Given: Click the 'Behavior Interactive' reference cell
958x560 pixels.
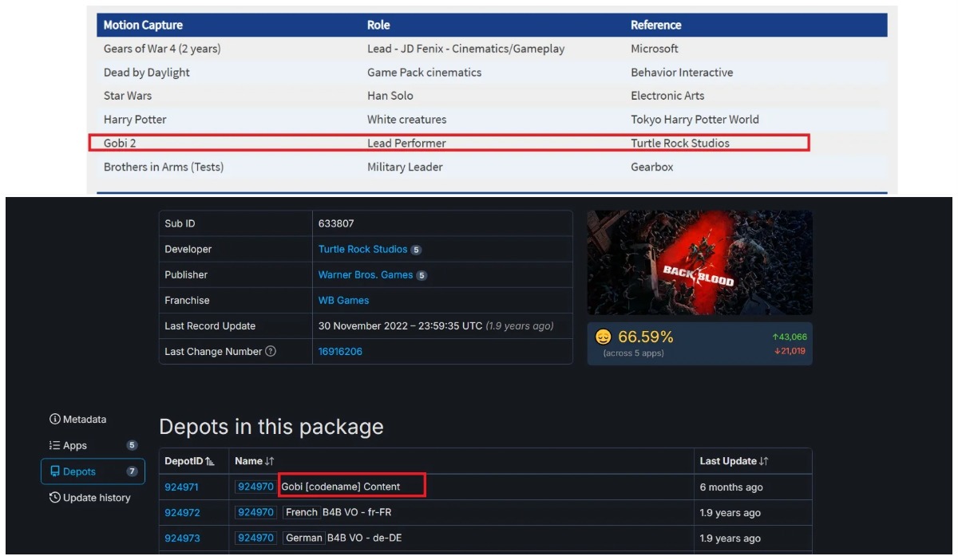Looking at the screenshot, I should [x=682, y=73].
